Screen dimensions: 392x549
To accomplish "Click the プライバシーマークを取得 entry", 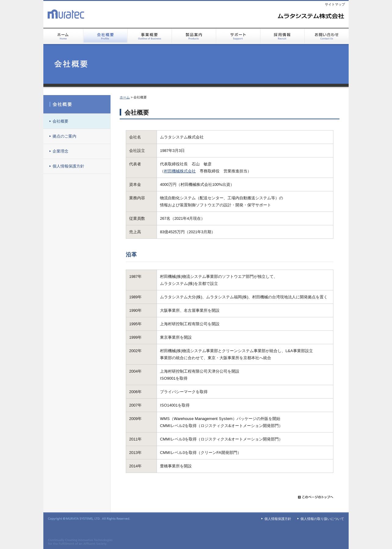I will (x=184, y=392).
